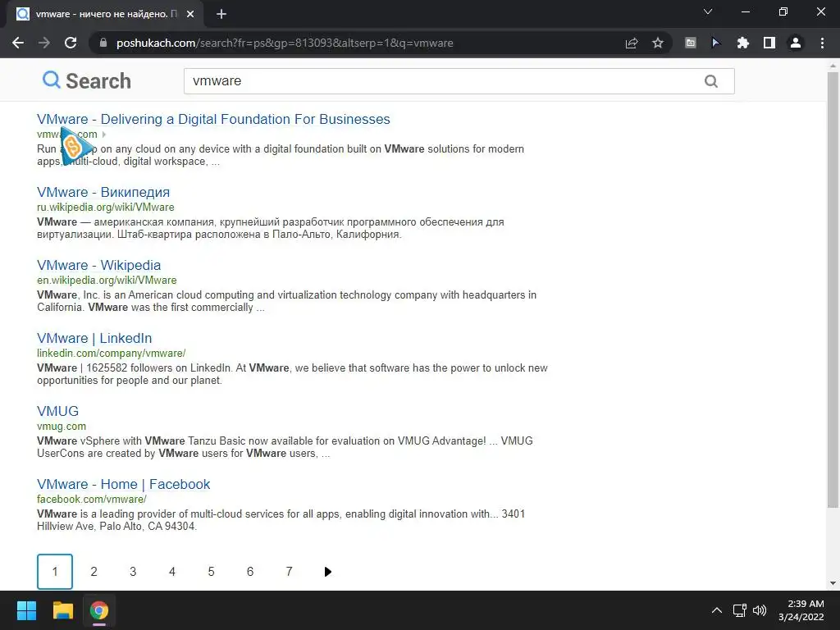
Task: Open new browser tab with plus
Action: coord(221,14)
